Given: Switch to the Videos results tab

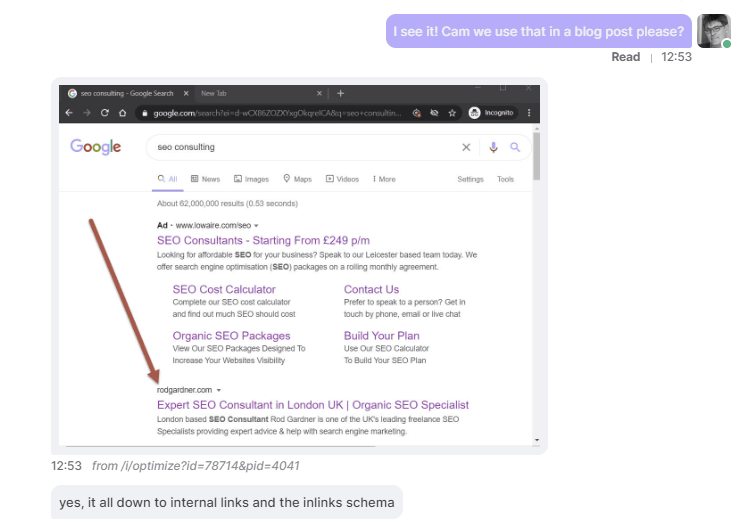Looking at the screenshot, I should pos(342,179).
